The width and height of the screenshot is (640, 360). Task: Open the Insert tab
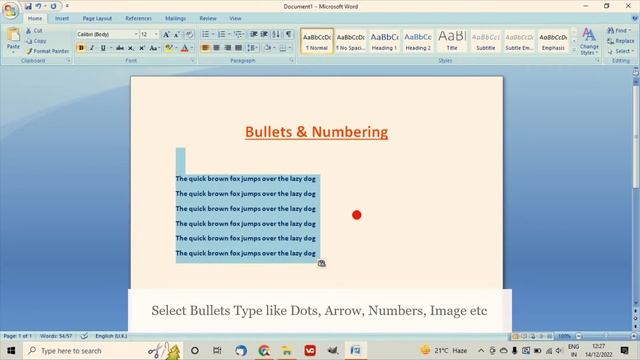pyautogui.click(x=62, y=18)
